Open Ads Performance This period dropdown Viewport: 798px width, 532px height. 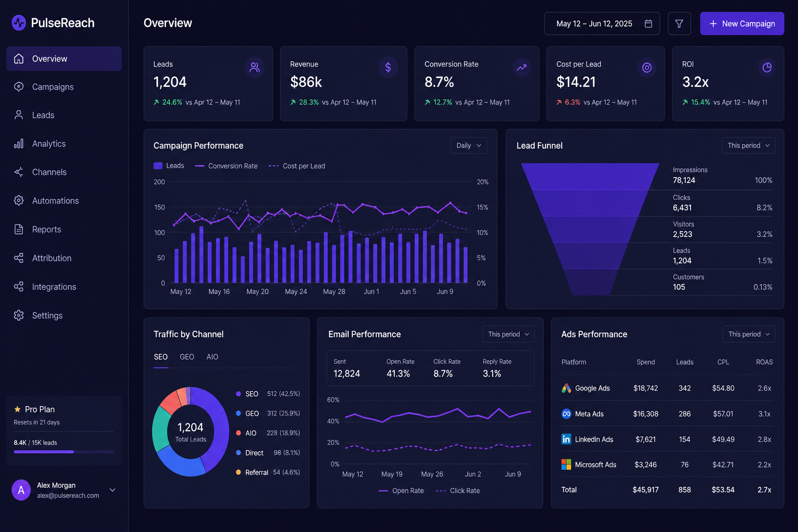[x=749, y=334]
